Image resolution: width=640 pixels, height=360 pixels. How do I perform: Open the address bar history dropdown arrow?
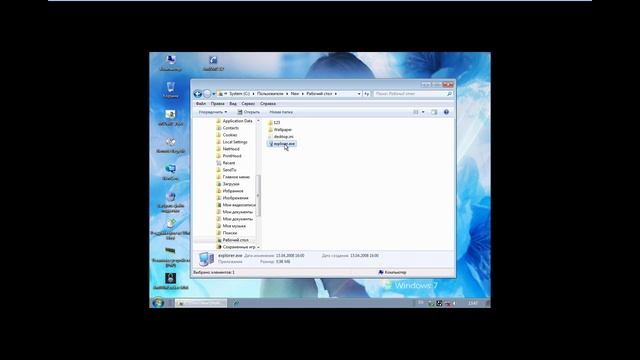(x=359, y=94)
